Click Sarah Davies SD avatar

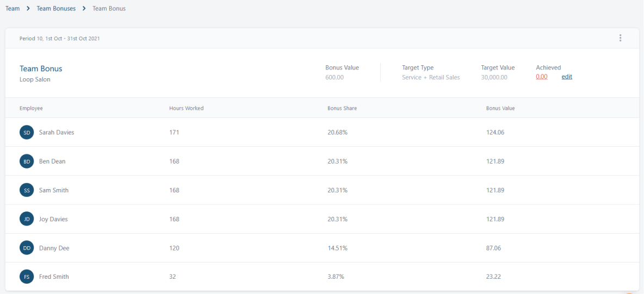coord(27,133)
